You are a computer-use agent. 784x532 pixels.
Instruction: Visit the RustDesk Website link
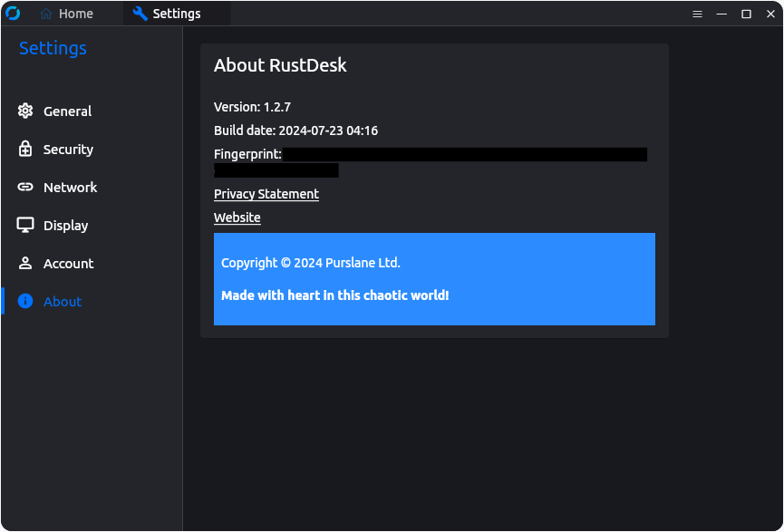[x=237, y=217]
